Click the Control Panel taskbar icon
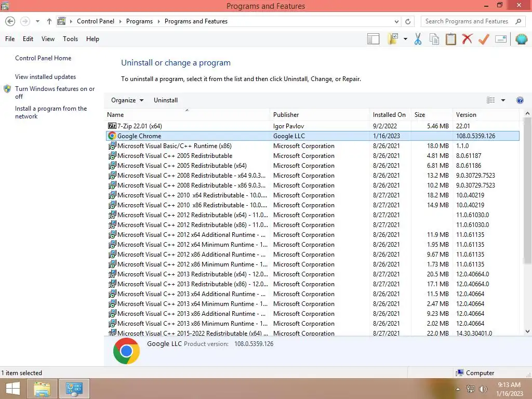This screenshot has height=399, width=532. (x=74, y=389)
